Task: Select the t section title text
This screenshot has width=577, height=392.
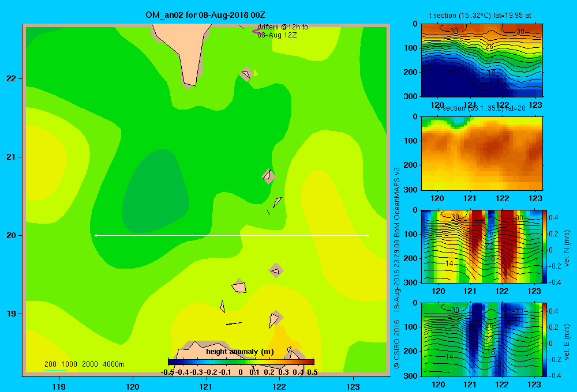Action: pyautogui.click(x=480, y=16)
